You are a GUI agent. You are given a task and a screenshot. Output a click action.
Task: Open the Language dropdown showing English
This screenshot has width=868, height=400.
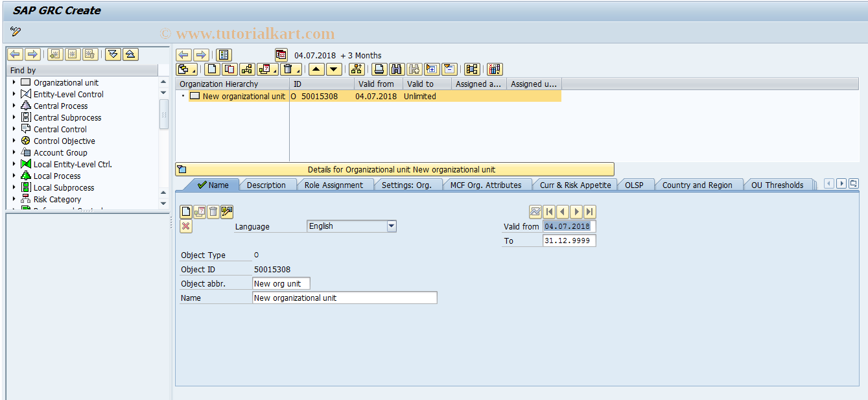point(392,226)
